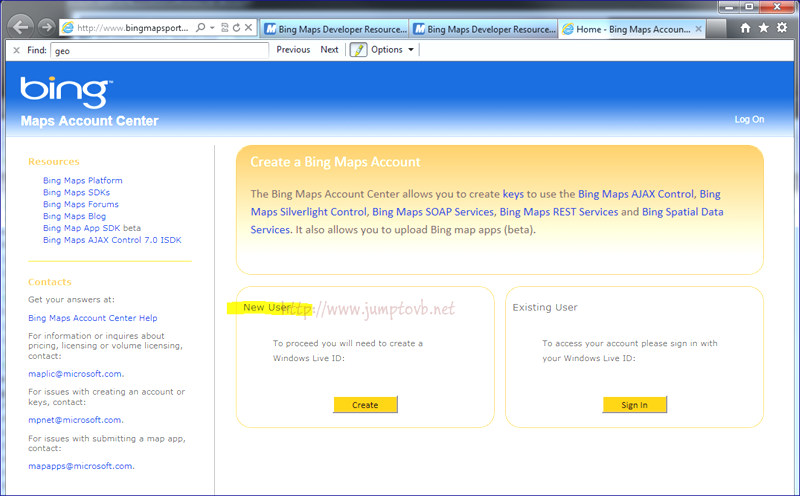Click the Log On link
This screenshot has width=800, height=496.
[x=749, y=119]
